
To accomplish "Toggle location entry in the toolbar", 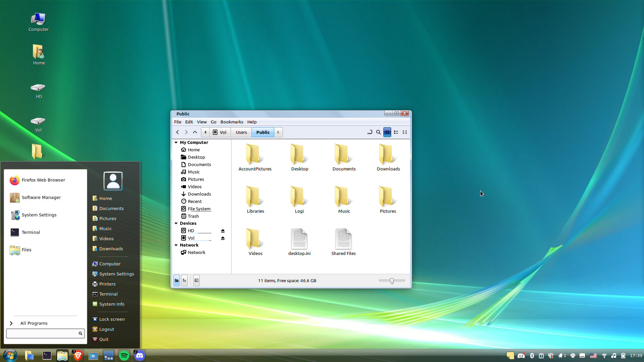I will 370,132.
